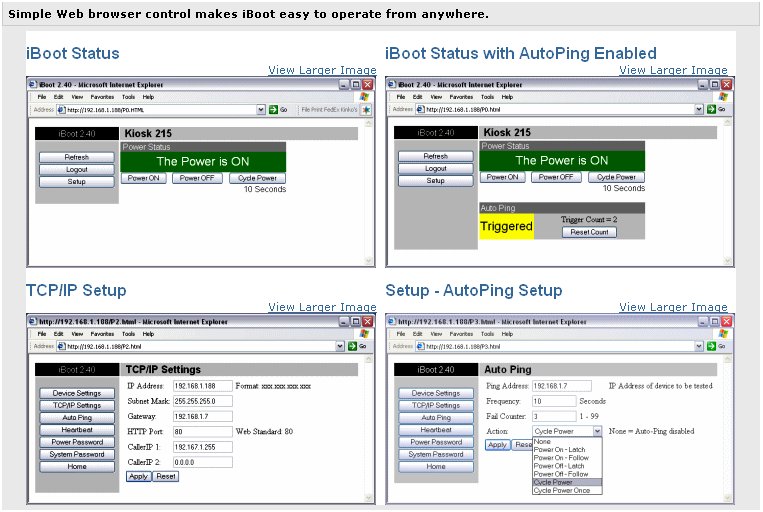Open Heartbeat page in TCP/IP Setup window

77,430
